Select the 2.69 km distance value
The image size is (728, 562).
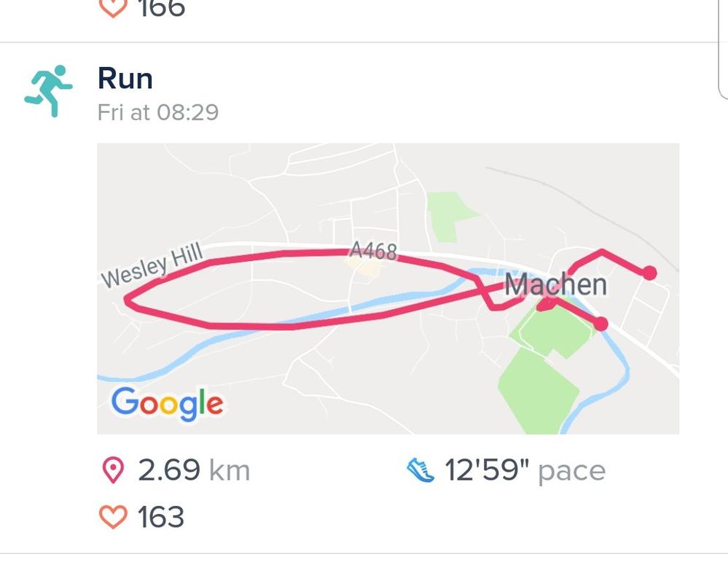click(x=194, y=471)
